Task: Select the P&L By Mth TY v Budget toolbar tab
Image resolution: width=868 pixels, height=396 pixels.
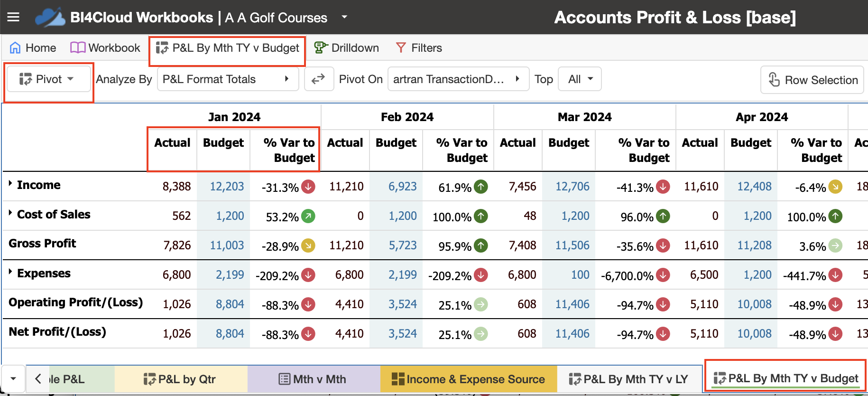Action: pos(228,48)
